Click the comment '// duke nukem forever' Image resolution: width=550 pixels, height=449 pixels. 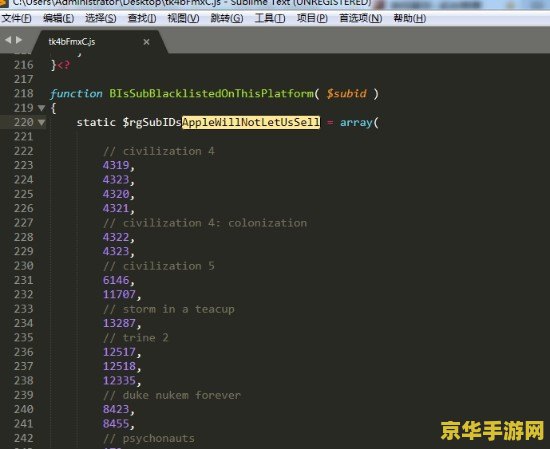pos(172,396)
